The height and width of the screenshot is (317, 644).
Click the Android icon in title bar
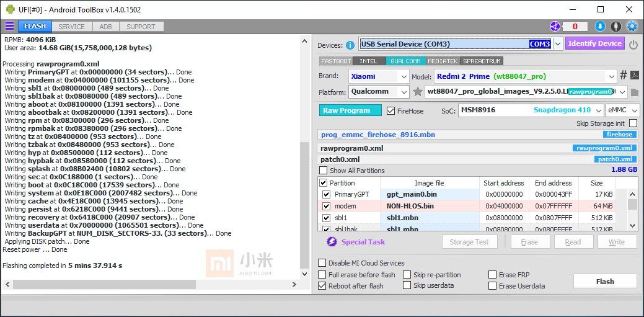tap(11, 9)
